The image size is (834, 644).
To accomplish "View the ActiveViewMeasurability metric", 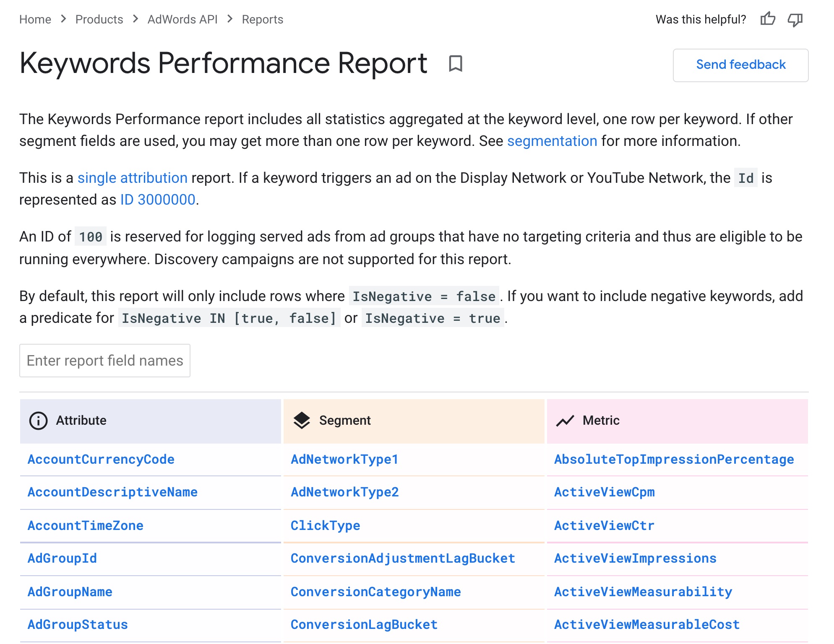I will 643,591.
